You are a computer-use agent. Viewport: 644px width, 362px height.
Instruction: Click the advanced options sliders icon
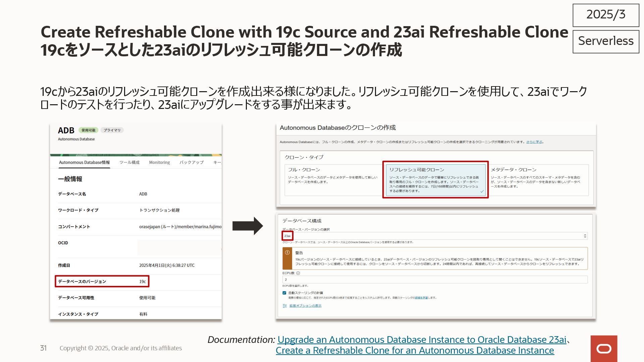(x=285, y=306)
